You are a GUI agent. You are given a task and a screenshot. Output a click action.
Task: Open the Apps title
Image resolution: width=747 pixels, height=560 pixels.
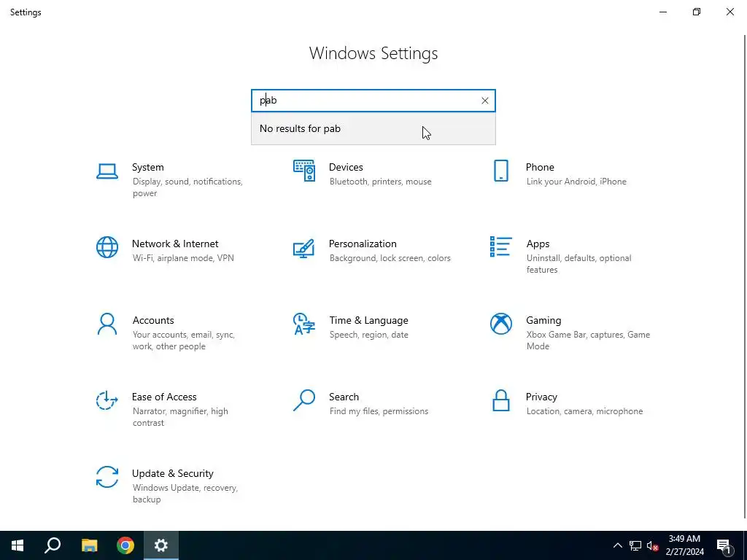click(x=538, y=244)
